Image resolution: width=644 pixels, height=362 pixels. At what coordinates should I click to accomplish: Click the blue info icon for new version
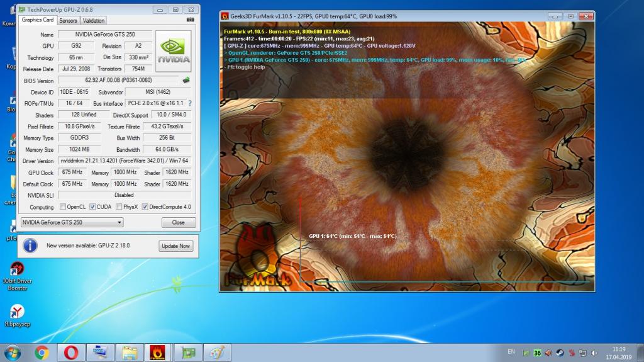point(30,246)
